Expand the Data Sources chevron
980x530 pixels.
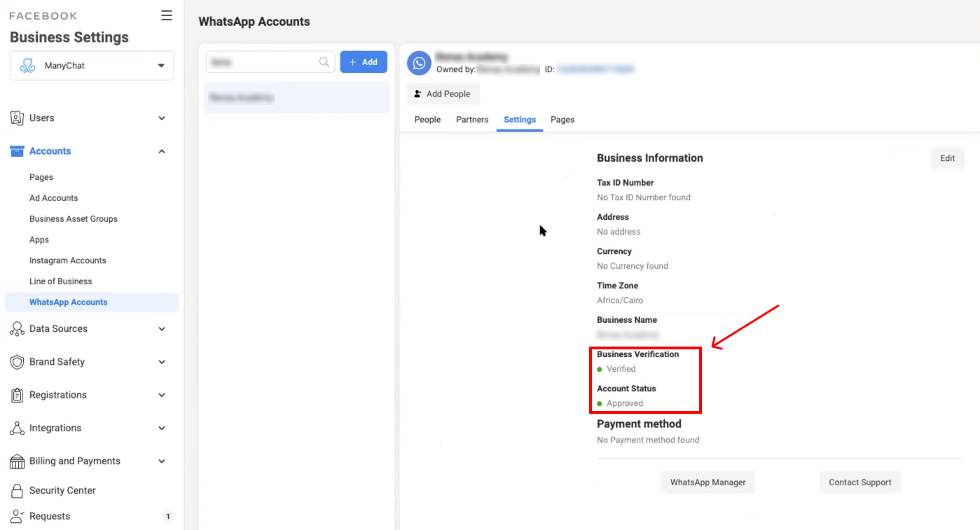162,329
